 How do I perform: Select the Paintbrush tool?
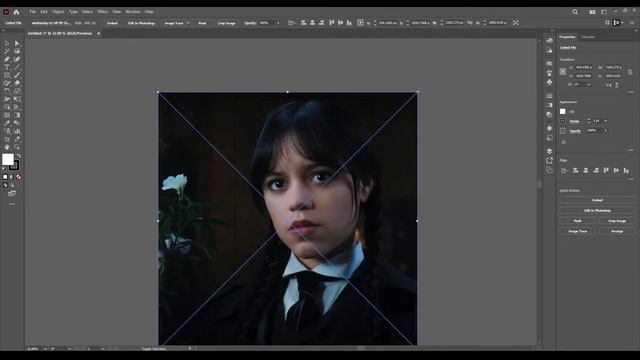17,75
